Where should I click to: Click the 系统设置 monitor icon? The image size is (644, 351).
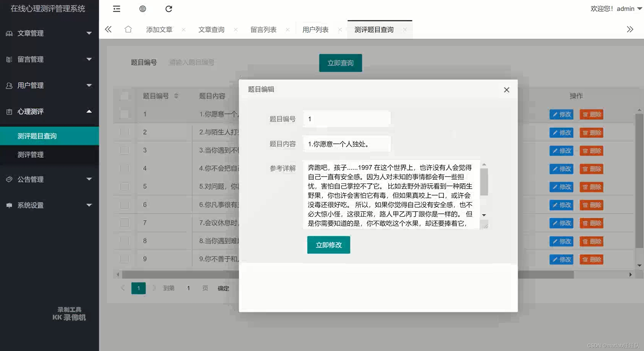9,205
